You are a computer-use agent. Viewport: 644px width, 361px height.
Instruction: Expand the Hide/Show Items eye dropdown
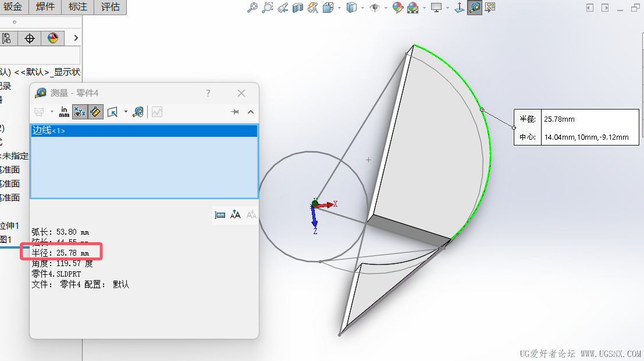click(x=386, y=8)
